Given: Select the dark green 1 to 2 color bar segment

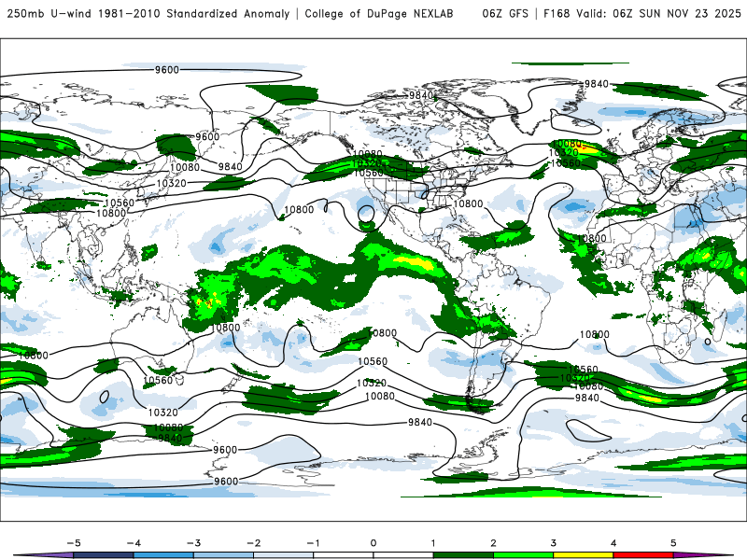Looking at the screenshot, I should tap(463, 555).
